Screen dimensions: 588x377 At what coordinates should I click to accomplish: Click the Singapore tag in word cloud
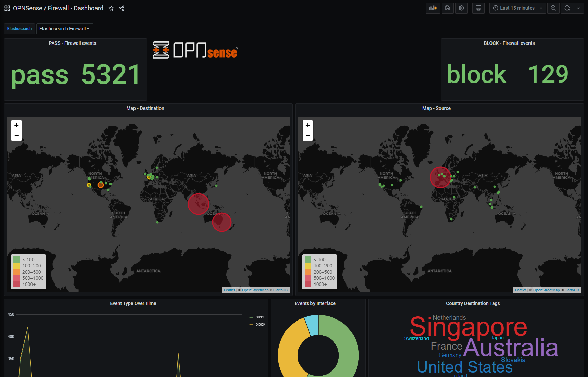click(x=469, y=327)
